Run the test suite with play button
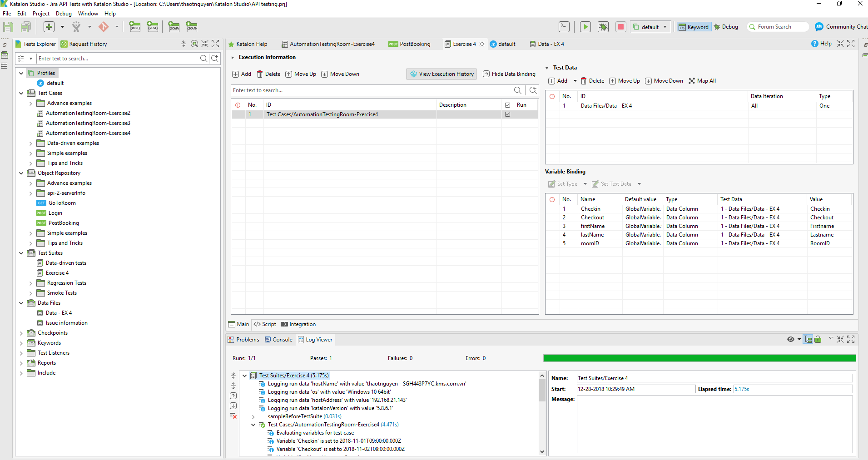Image resolution: width=868 pixels, height=460 pixels. [x=585, y=27]
